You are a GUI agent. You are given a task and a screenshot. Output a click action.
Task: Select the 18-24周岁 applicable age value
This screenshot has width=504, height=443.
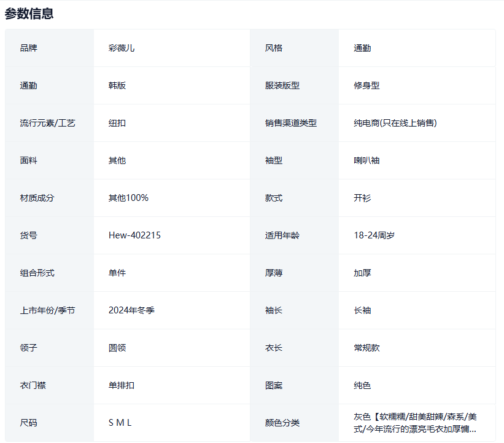(x=376, y=235)
